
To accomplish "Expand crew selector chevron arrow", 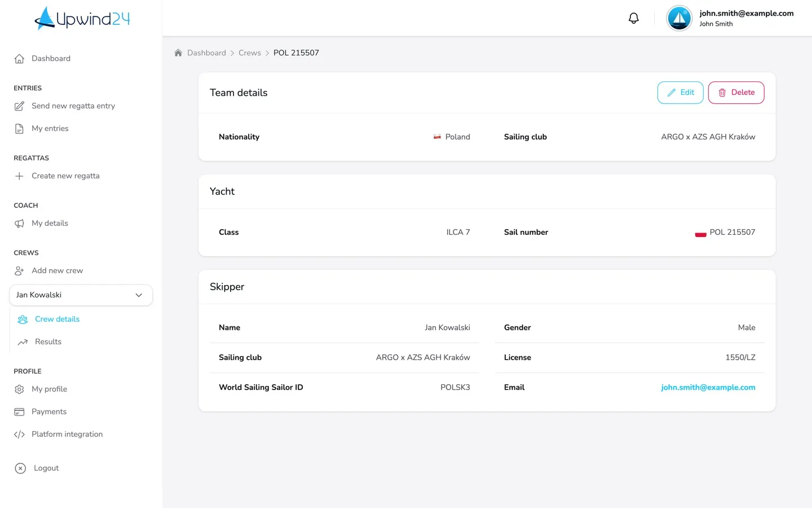I will tap(139, 295).
